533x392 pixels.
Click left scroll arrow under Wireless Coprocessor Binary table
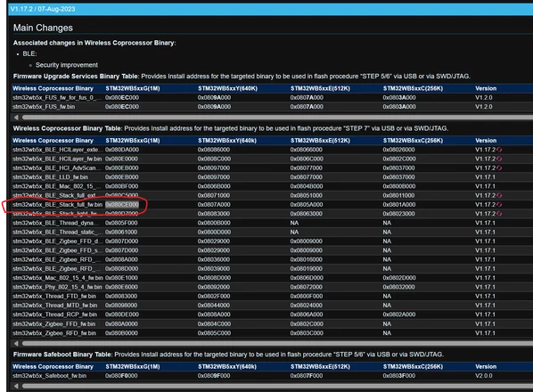click(16, 343)
